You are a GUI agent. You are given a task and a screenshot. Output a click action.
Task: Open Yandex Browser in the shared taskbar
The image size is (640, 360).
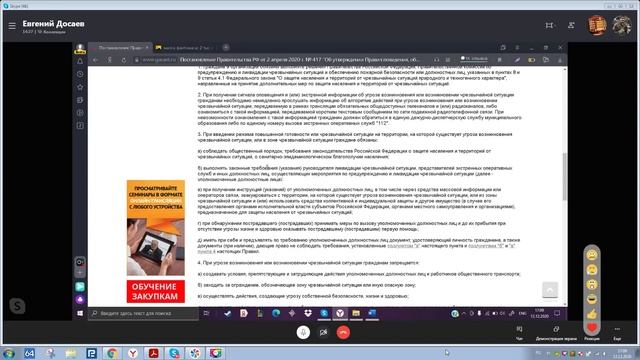click(340, 313)
